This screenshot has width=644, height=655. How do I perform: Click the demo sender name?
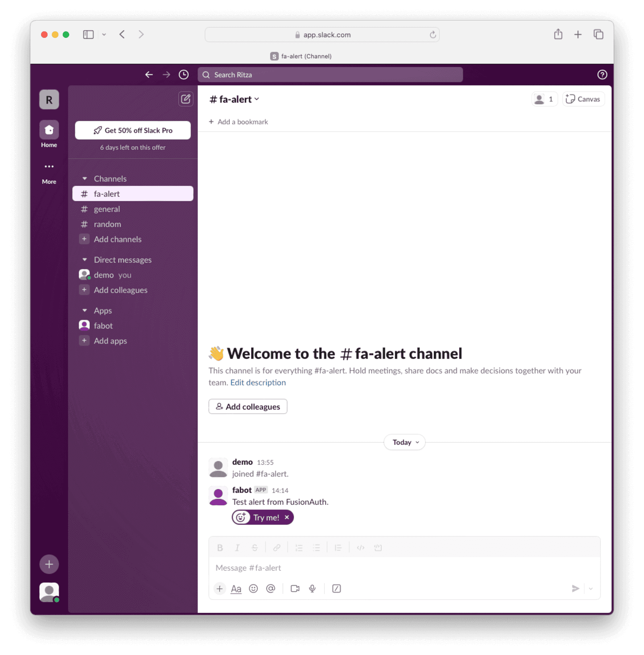[x=242, y=462]
